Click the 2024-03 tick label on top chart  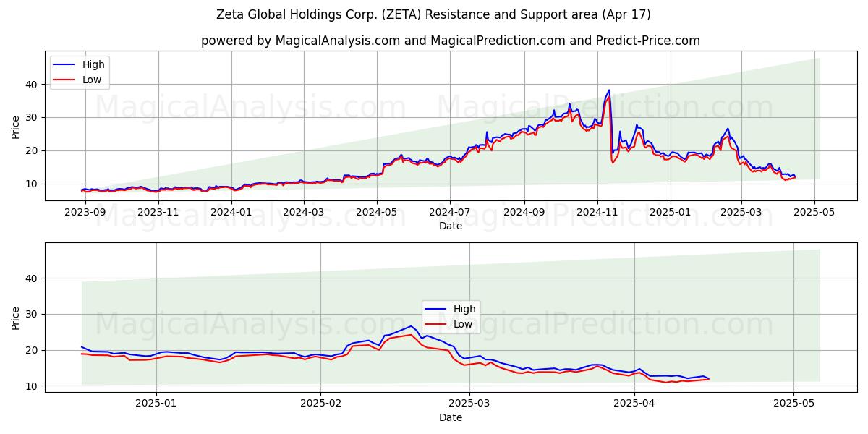(303, 213)
